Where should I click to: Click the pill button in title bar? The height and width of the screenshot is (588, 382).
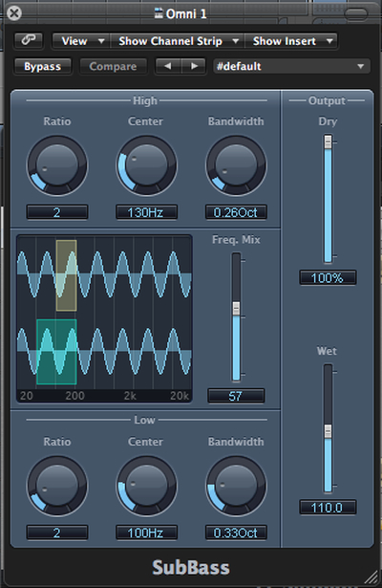coord(355,14)
